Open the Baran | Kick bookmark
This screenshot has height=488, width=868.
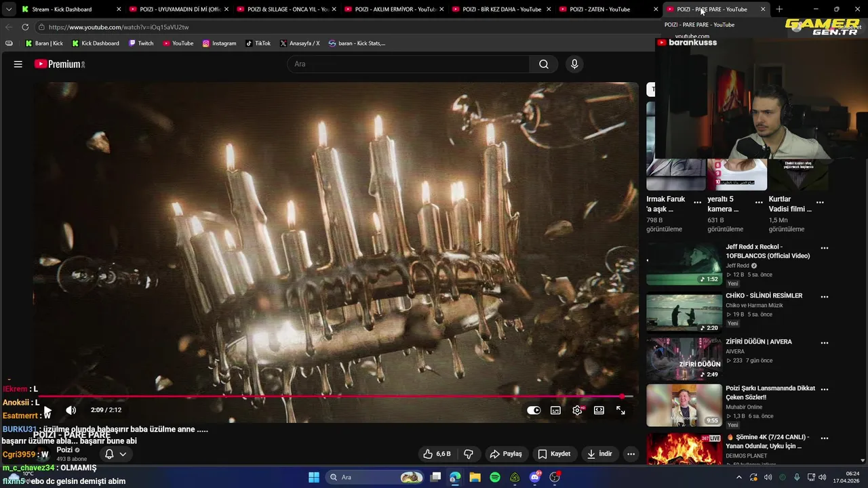[44, 43]
